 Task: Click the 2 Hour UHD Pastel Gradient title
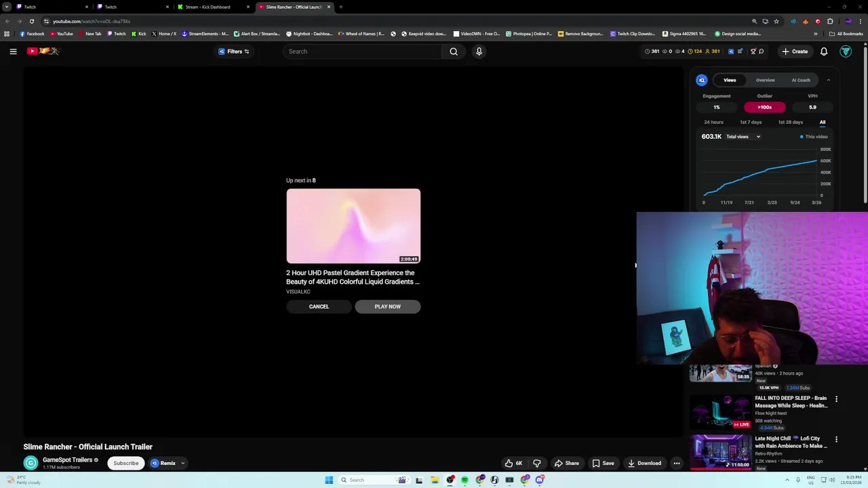(353, 277)
